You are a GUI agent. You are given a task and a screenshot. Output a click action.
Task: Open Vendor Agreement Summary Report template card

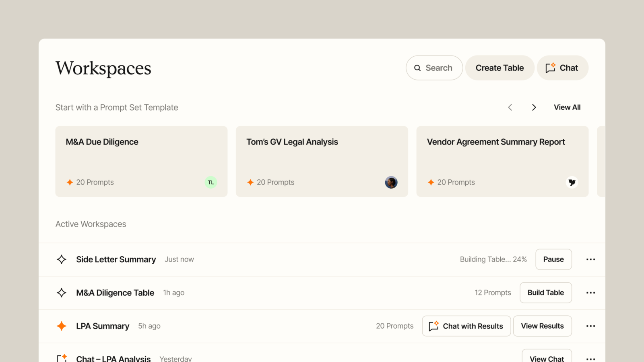pyautogui.click(x=502, y=161)
